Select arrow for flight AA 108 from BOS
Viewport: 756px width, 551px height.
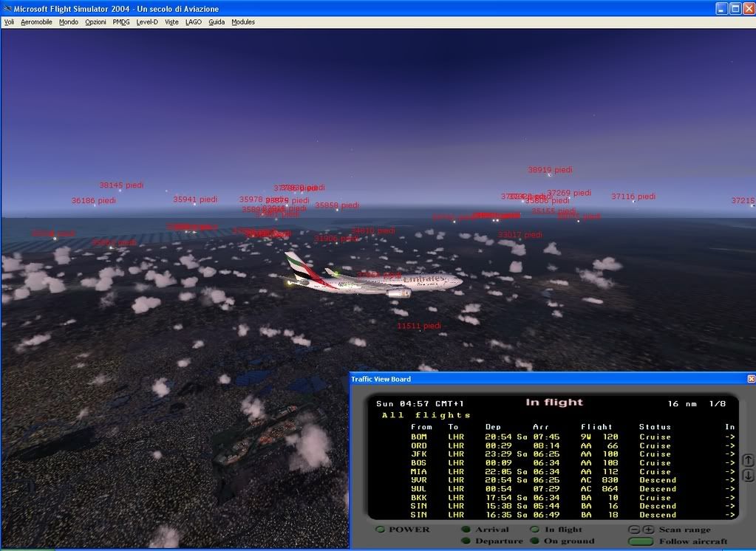click(730, 463)
